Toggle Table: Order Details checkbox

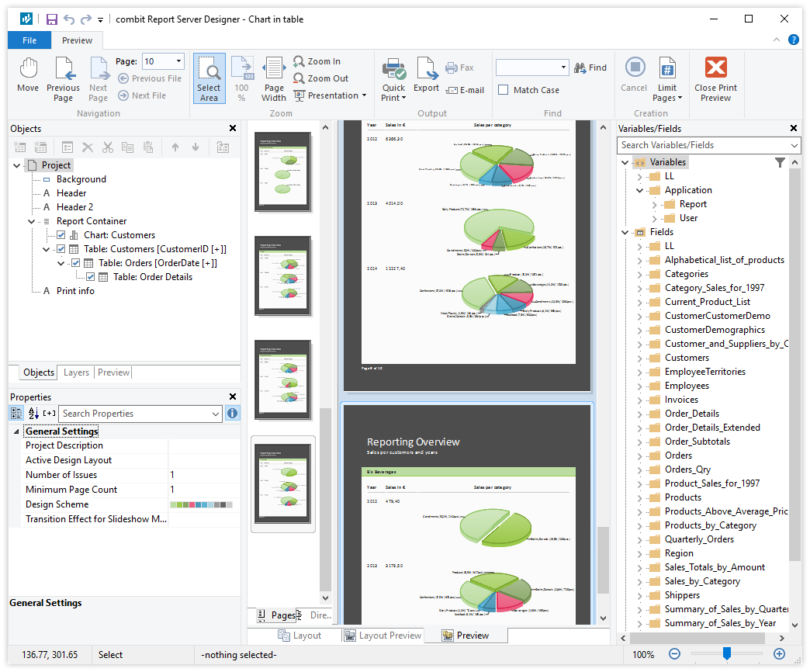tap(91, 277)
